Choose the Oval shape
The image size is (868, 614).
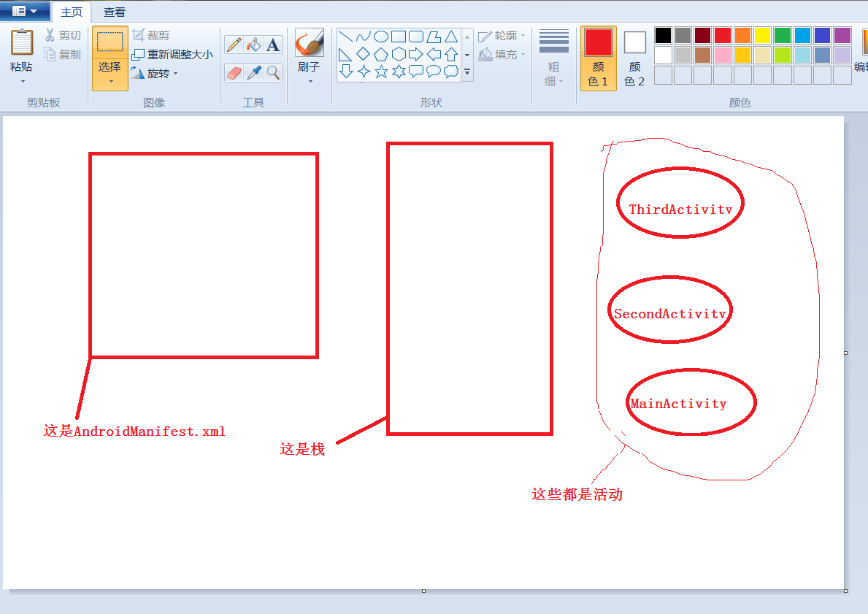tap(381, 37)
